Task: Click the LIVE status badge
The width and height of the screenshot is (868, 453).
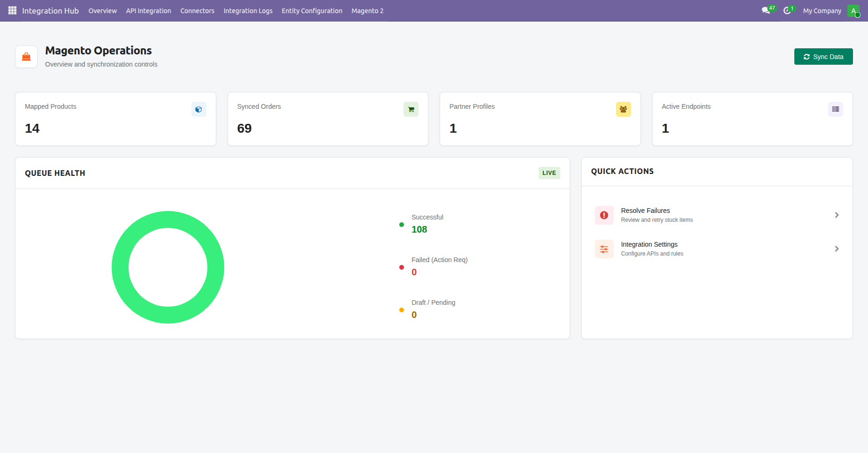Action: [549, 173]
